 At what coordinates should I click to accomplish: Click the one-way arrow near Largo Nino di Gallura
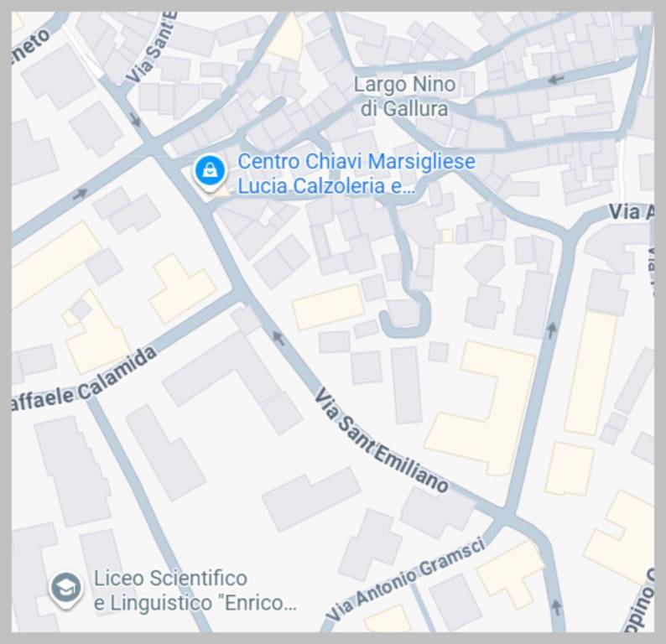coord(556,80)
